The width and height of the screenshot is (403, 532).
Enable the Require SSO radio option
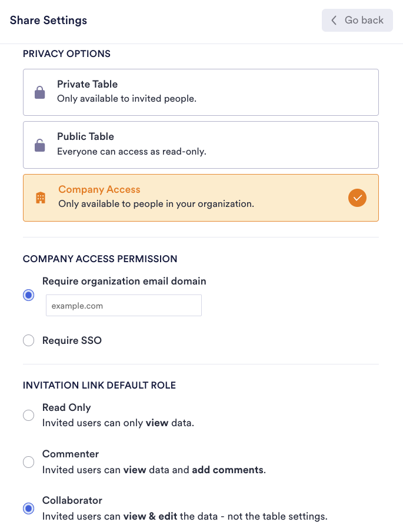coord(28,340)
